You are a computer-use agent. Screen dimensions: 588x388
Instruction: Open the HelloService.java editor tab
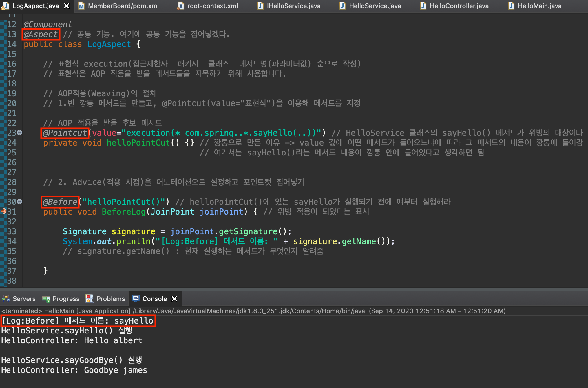click(375, 6)
